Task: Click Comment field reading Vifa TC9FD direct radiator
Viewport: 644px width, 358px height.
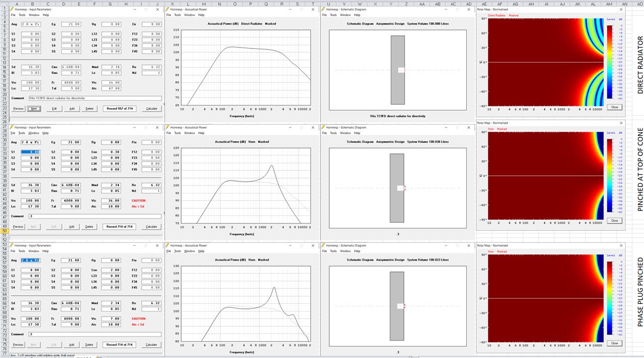Action: [x=95, y=98]
